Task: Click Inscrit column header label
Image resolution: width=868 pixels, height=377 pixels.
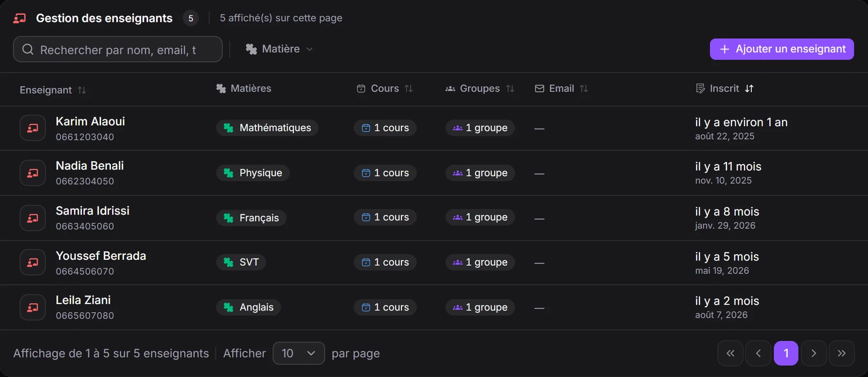Action: pos(724,89)
